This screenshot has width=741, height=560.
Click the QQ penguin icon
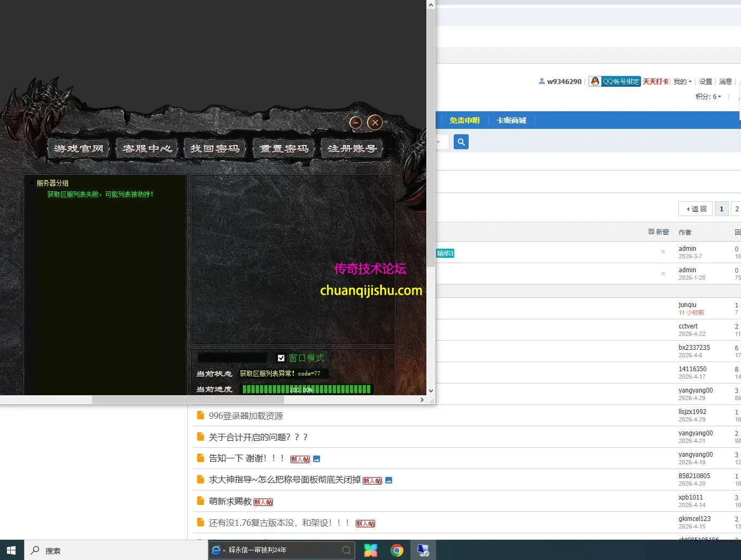(x=595, y=81)
